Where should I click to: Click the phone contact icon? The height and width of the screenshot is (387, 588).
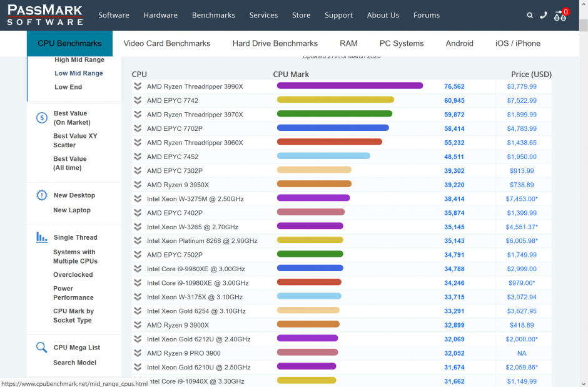(x=543, y=15)
